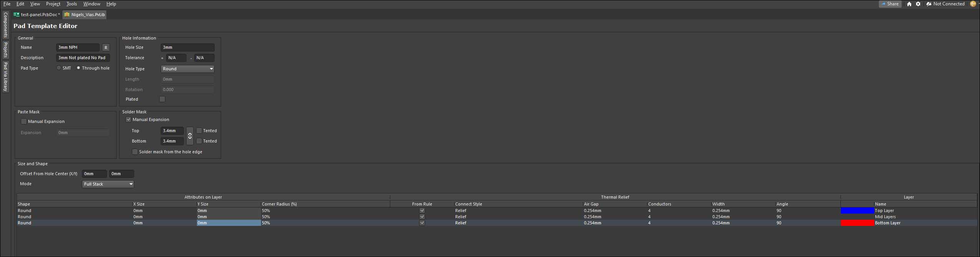This screenshot has height=257, width=980.
Task: Open the Hole Type Round dropdown
Action: 187,69
